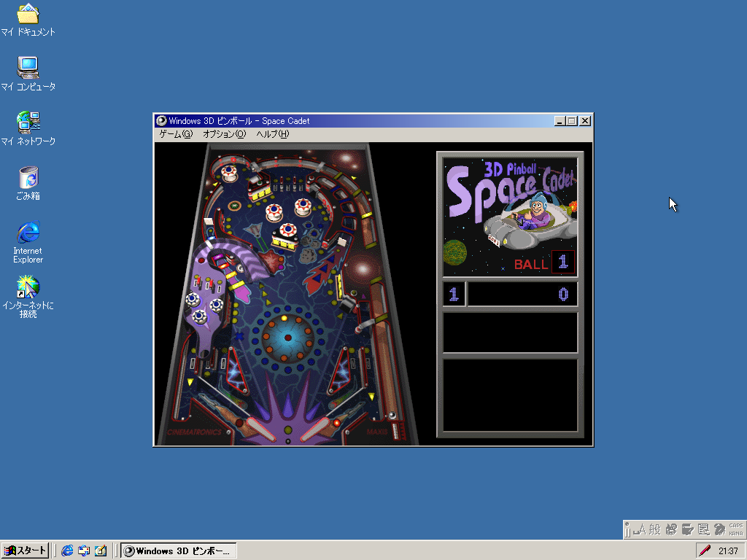The height and width of the screenshot is (560, 747).
Task: Close the pinball window
Action: [x=585, y=121]
